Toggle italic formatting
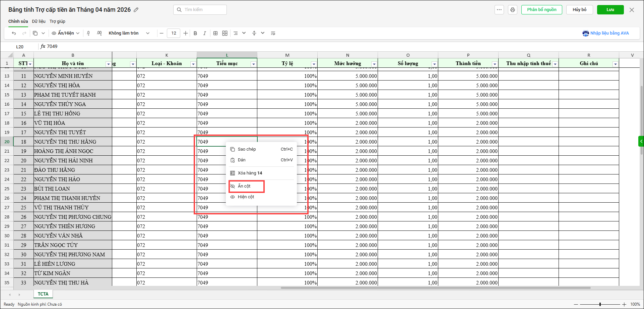 (x=204, y=33)
